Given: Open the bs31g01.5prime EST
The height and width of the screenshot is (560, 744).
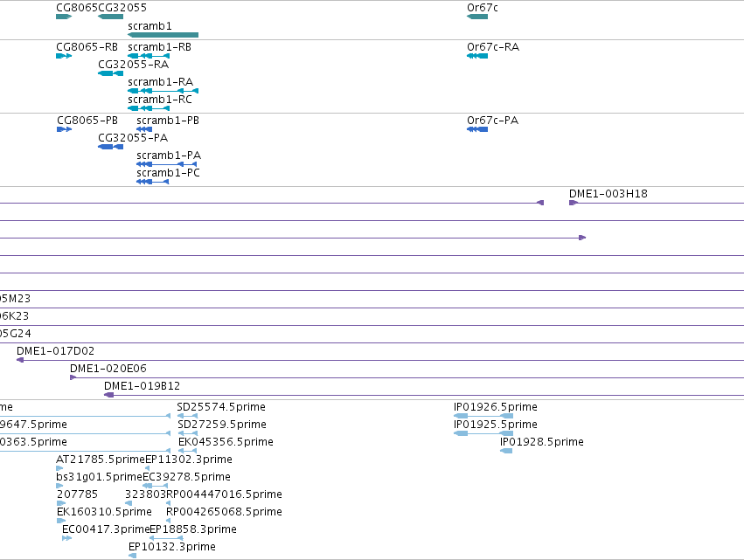Looking at the screenshot, I should 59,486.
